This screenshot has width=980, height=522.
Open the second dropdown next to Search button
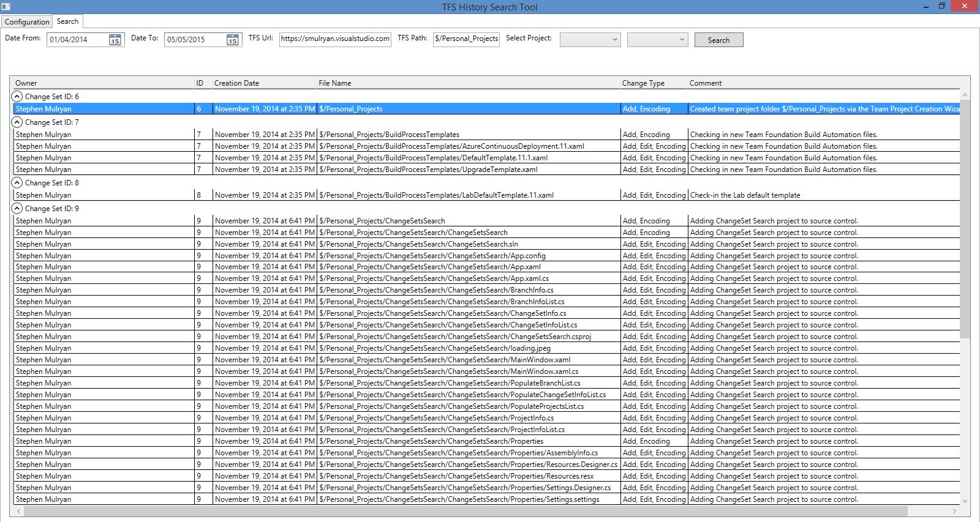[x=657, y=40]
